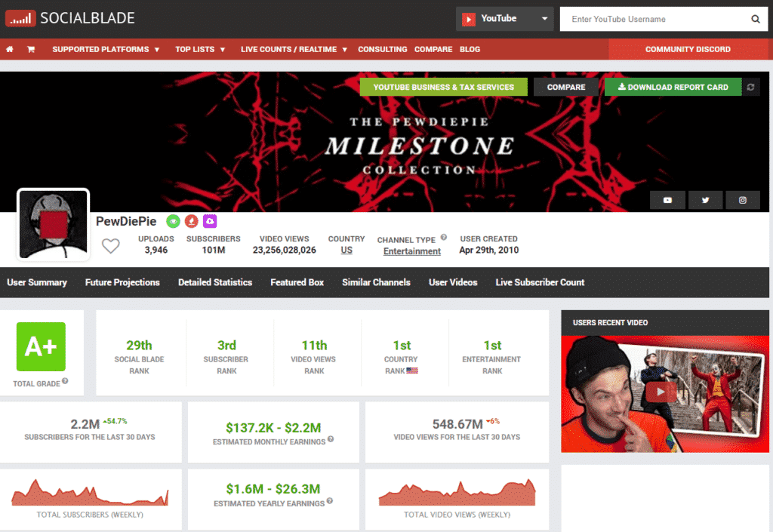Expand the Supported Platforms menu

(x=106, y=50)
